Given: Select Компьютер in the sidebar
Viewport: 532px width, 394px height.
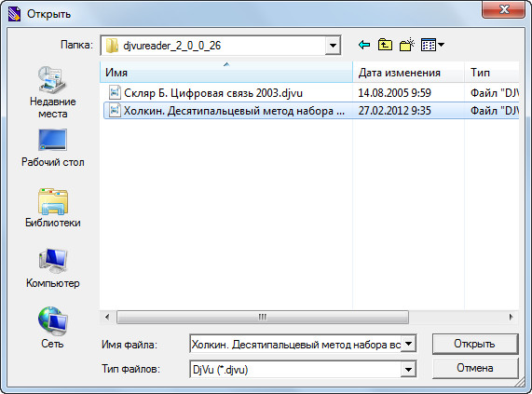Looking at the screenshot, I should click(x=52, y=268).
